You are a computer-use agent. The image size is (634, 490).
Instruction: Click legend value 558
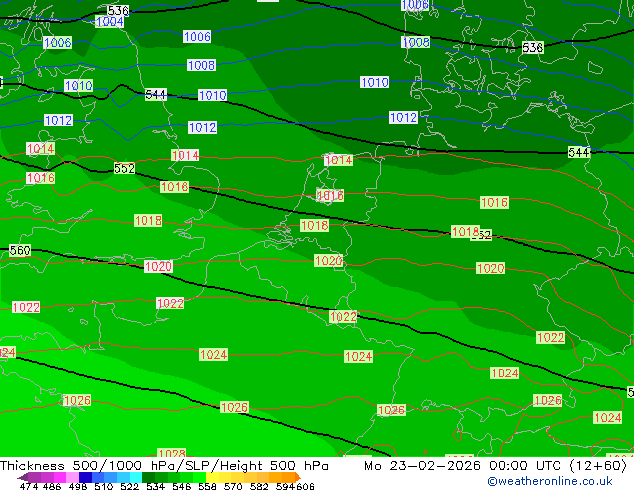click(207, 486)
